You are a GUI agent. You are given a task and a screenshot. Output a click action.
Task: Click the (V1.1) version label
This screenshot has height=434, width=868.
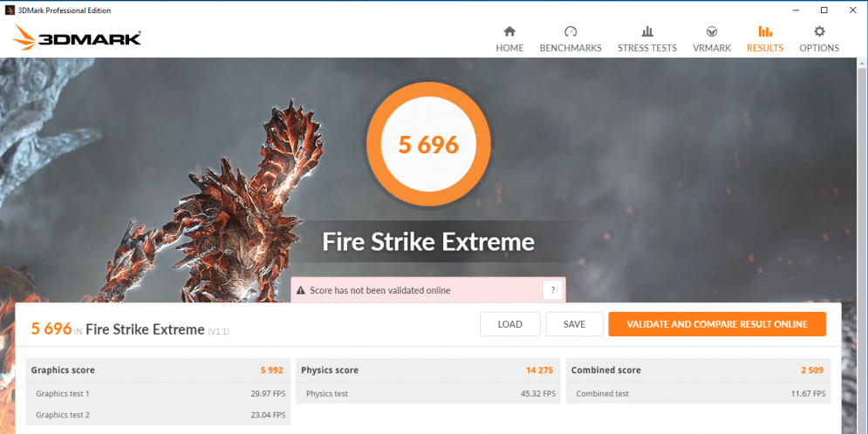point(218,331)
